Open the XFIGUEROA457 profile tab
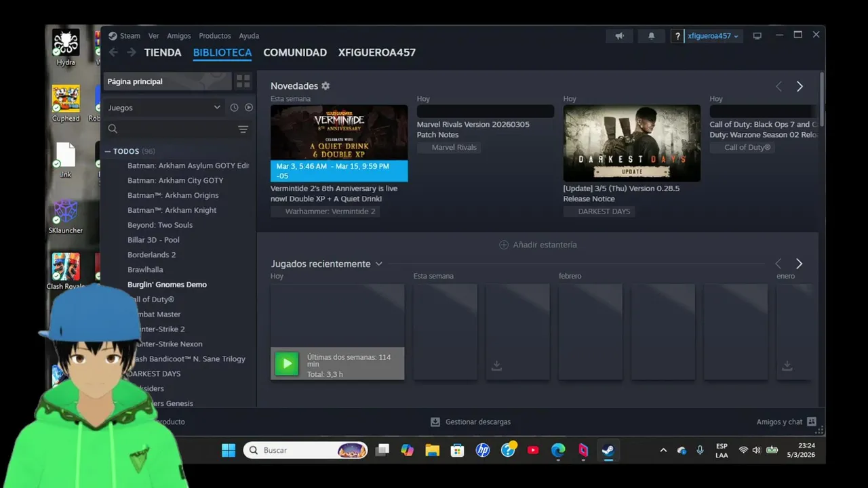Image resolution: width=868 pixels, height=488 pixels. (377, 52)
